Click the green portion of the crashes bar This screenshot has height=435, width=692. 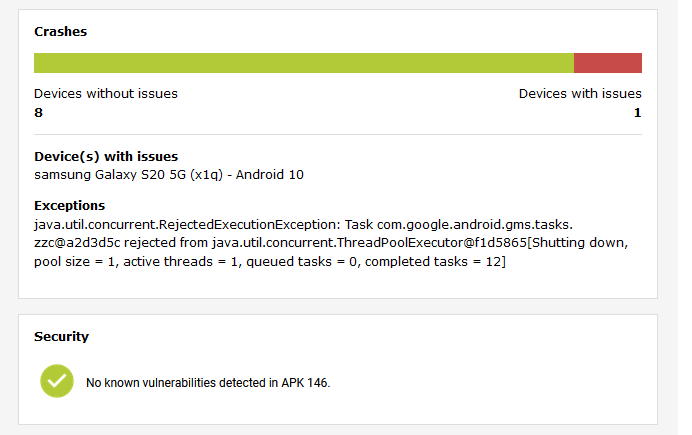303,63
